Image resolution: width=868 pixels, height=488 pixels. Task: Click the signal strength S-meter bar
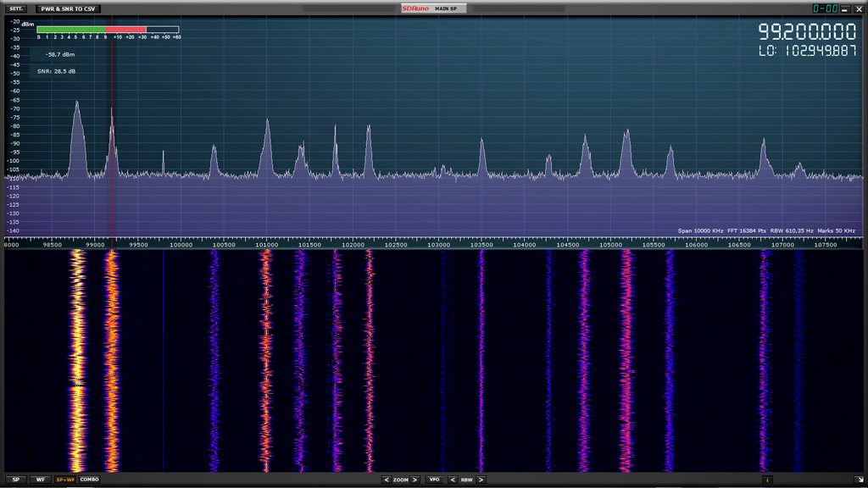click(108, 30)
